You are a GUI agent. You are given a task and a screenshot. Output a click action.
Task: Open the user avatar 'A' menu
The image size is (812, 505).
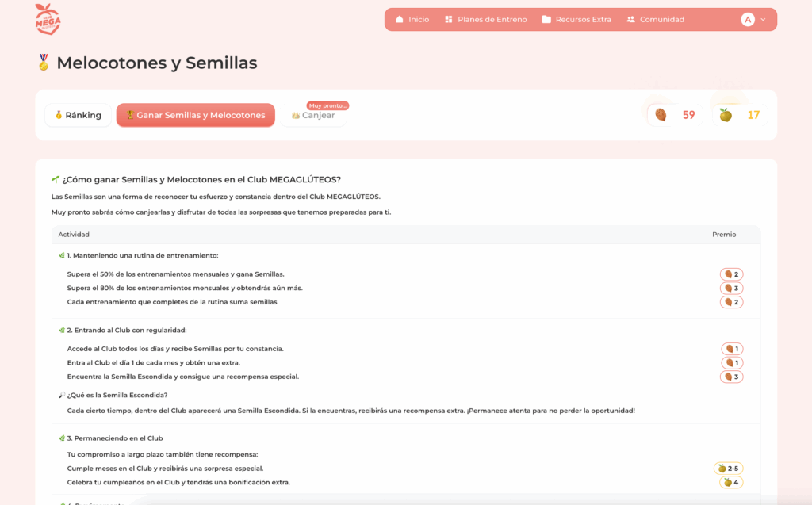(x=748, y=20)
